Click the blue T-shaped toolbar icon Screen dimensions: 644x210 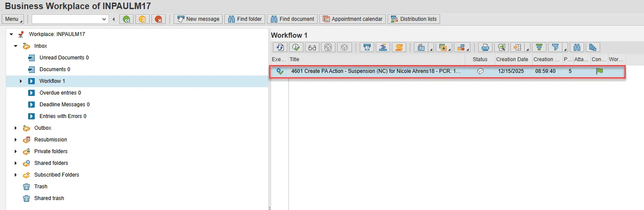367,47
